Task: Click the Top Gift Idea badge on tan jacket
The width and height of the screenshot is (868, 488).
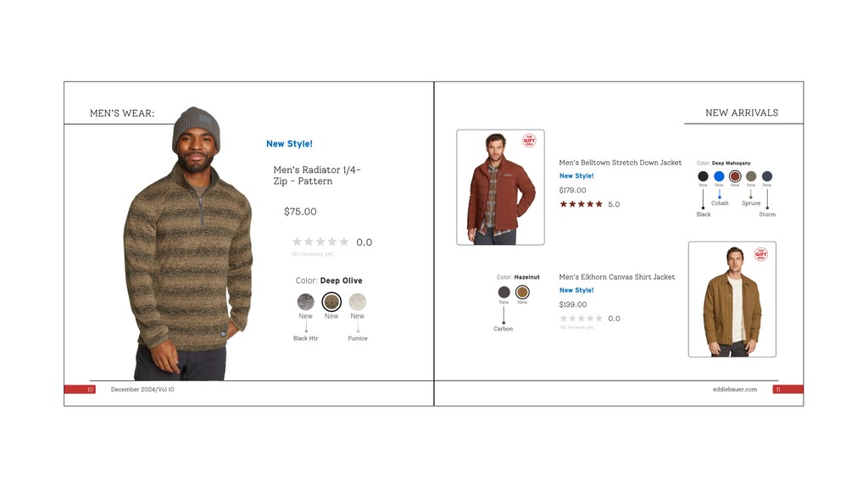Action: (x=761, y=254)
